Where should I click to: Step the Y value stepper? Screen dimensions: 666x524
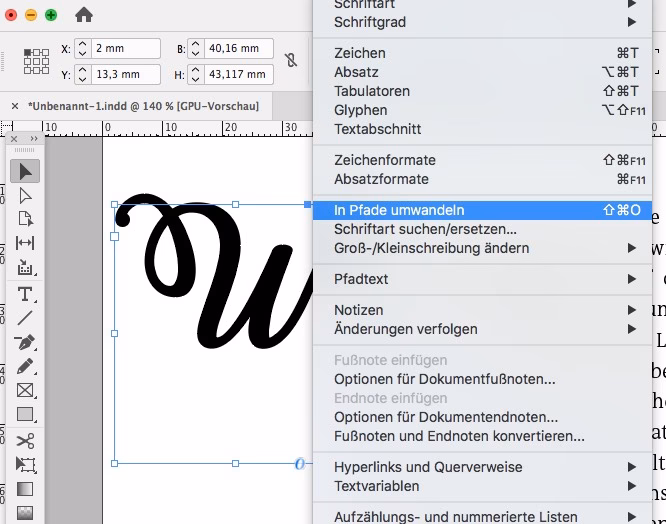[x=83, y=74]
